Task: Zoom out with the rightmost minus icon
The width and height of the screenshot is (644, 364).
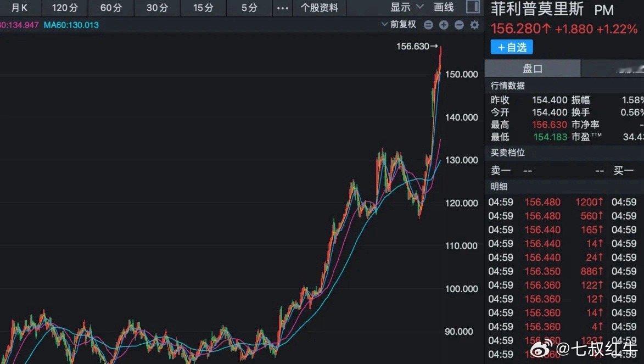Action: coord(459,25)
